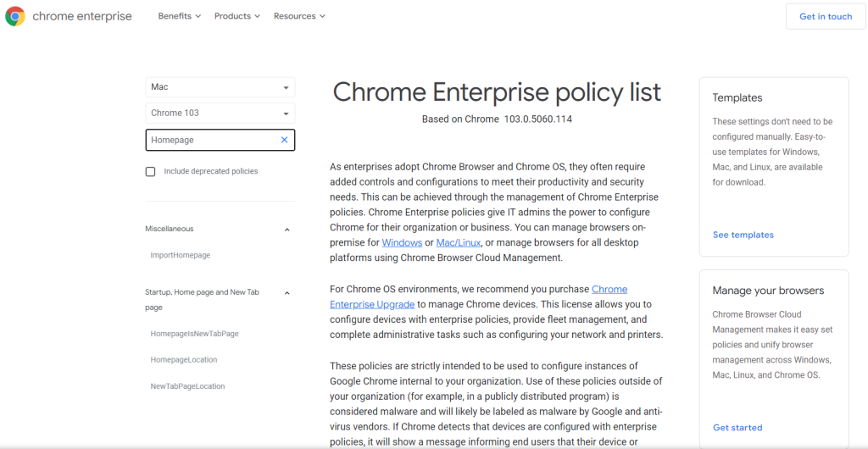Click the Startup, Home page and New Tab page heading

(202, 300)
